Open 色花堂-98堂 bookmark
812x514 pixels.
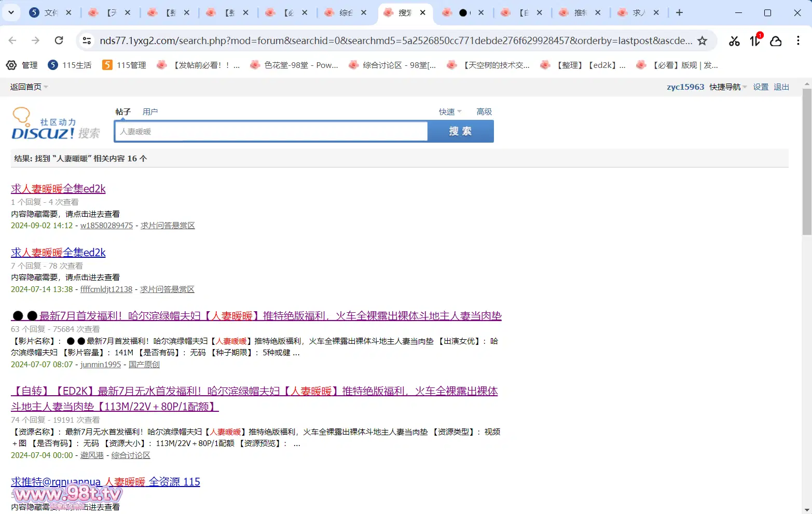pyautogui.click(x=294, y=65)
